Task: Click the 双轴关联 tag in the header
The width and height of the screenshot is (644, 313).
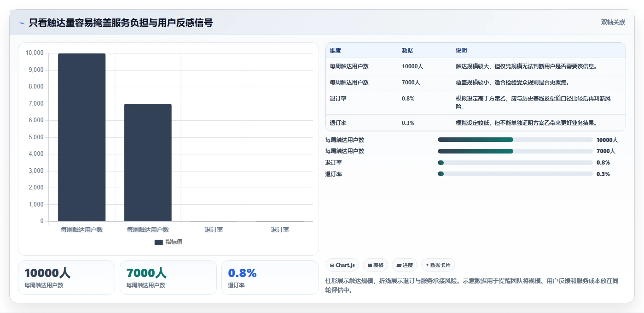Action: [x=613, y=23]
